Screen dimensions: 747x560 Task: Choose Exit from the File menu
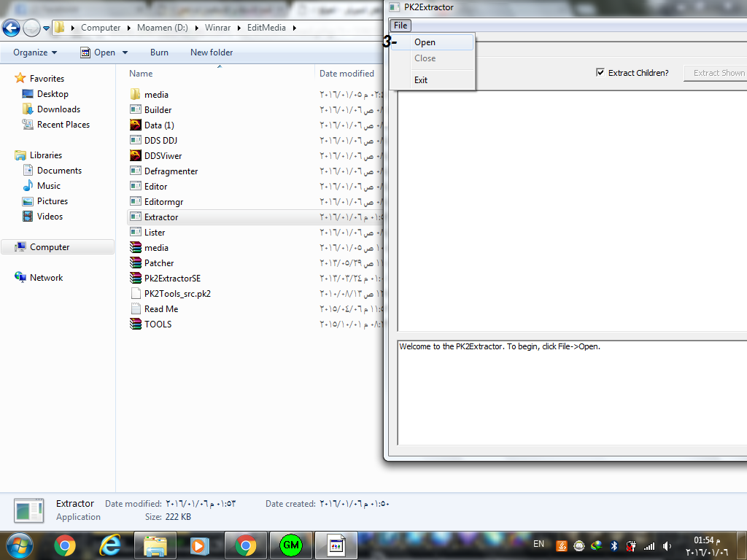421,80
